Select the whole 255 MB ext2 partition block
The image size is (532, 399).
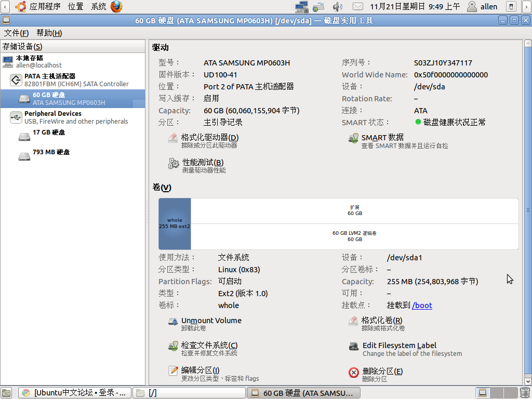pos(175,223)
